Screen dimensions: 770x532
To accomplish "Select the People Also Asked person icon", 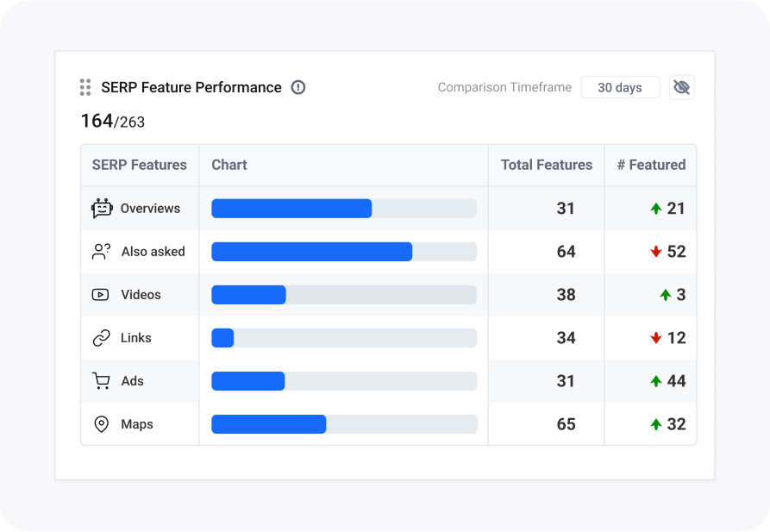I will [100, 251].
